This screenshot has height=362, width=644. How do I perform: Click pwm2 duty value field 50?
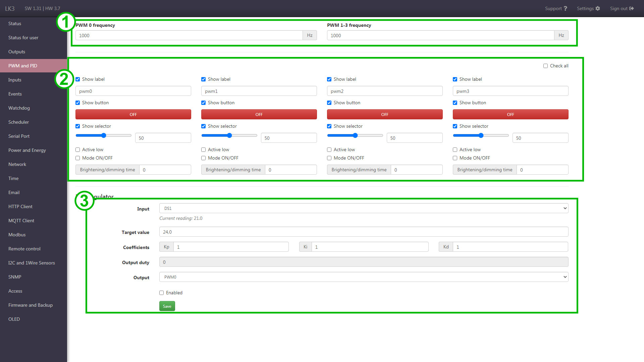(415, 138)
